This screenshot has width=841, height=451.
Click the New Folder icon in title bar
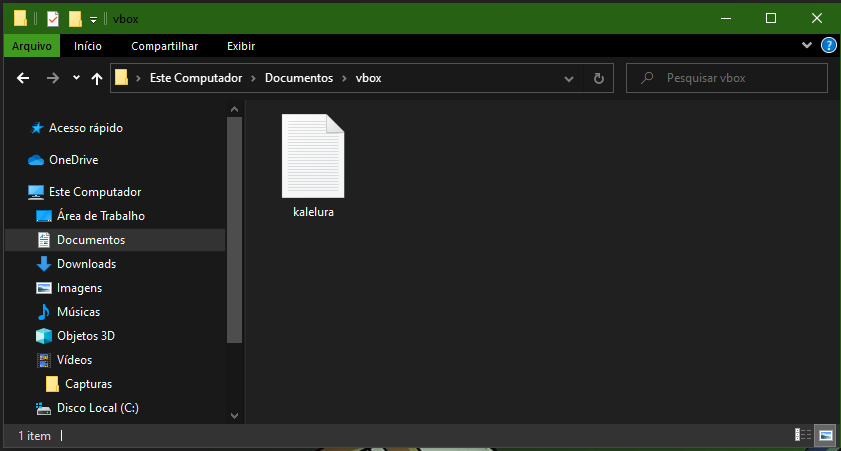[x=75, y=18]
